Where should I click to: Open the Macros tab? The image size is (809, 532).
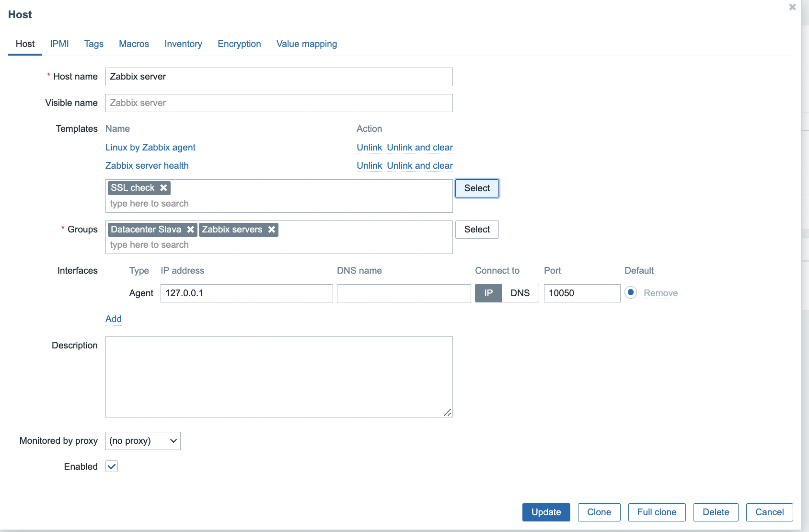pos(134,44)
